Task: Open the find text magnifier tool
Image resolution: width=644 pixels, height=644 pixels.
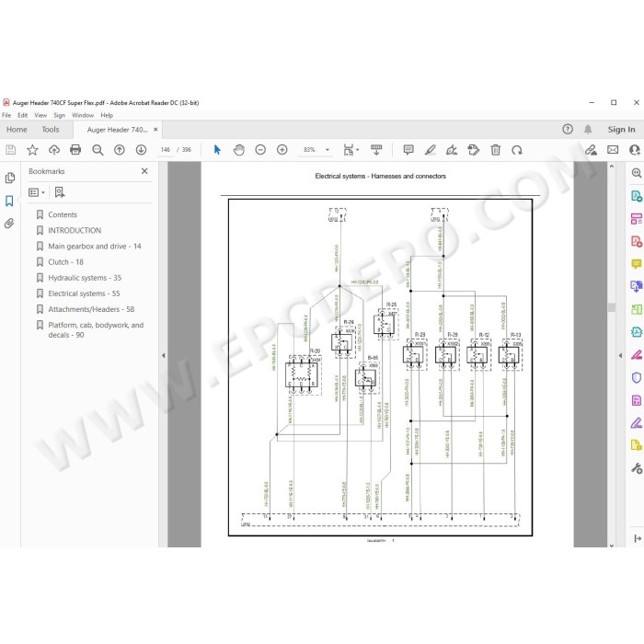Action: (98, 150)
